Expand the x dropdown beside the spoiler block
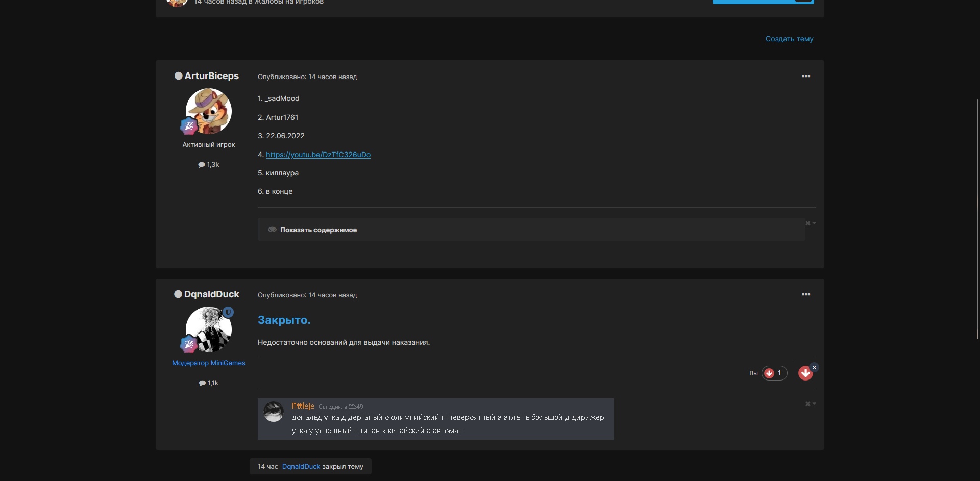Viewport: 980px width, 481px height. (811, 223)
